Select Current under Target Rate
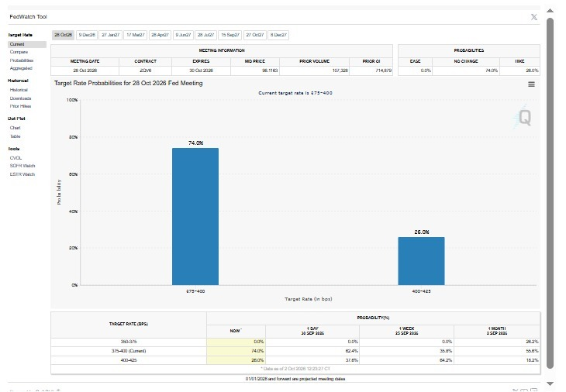566x392 pixels. (27, 44)
